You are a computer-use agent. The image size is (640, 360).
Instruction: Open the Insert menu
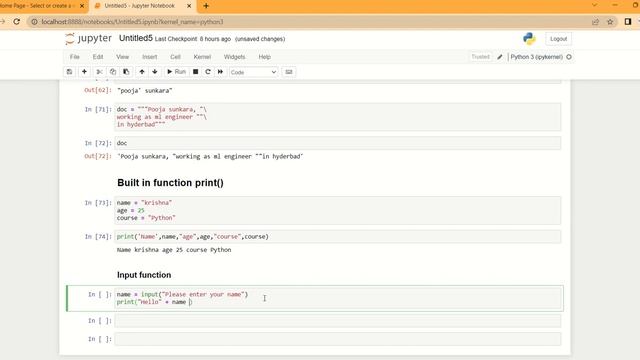pos(149,57)
